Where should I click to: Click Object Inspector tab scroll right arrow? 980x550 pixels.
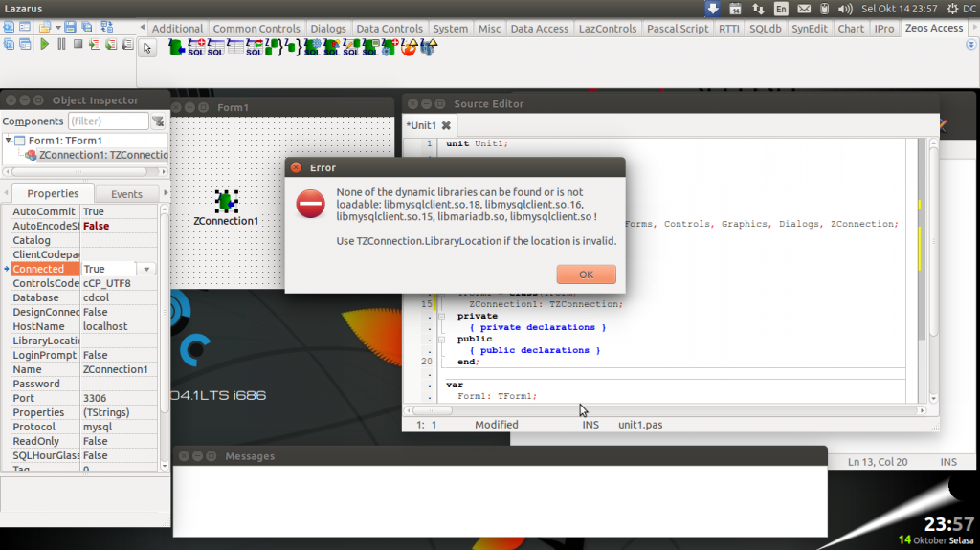[166, 193]
